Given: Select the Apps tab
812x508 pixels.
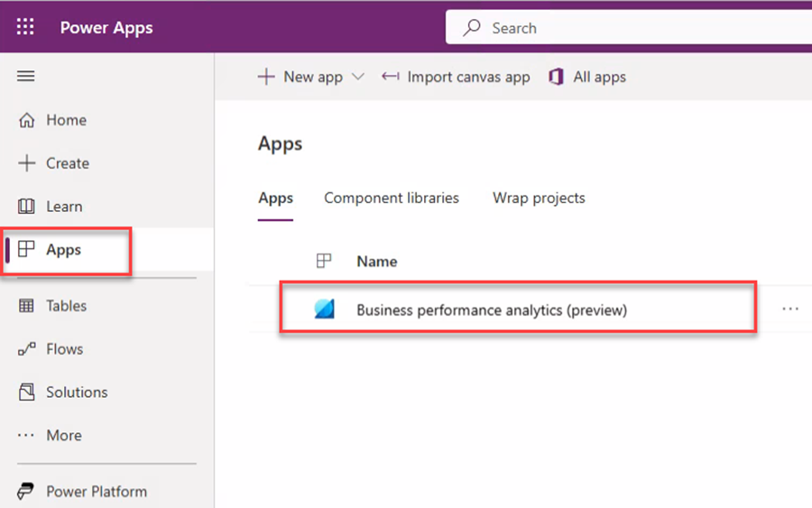Looking at the screenshot, I should pyautogui.click(x=275, y=198).
